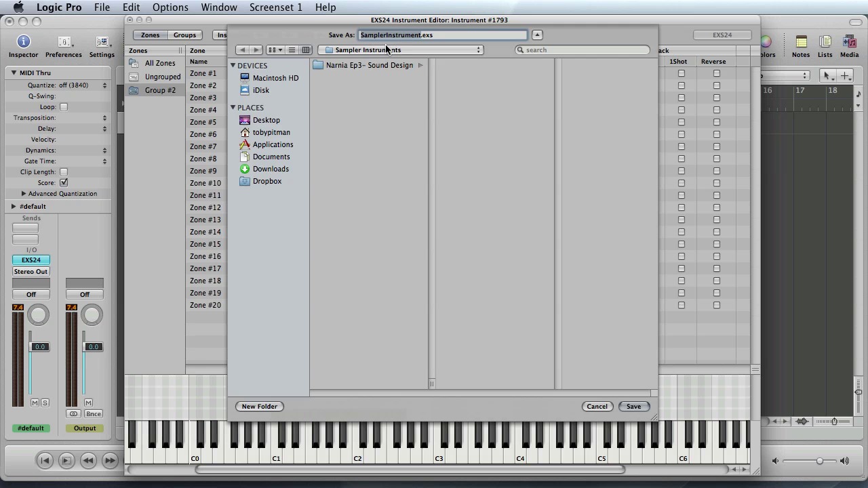Image resolution: width=868 pixels, height=488 pixels.
Task: Go back in the save dialog
Action: [242, 49]
